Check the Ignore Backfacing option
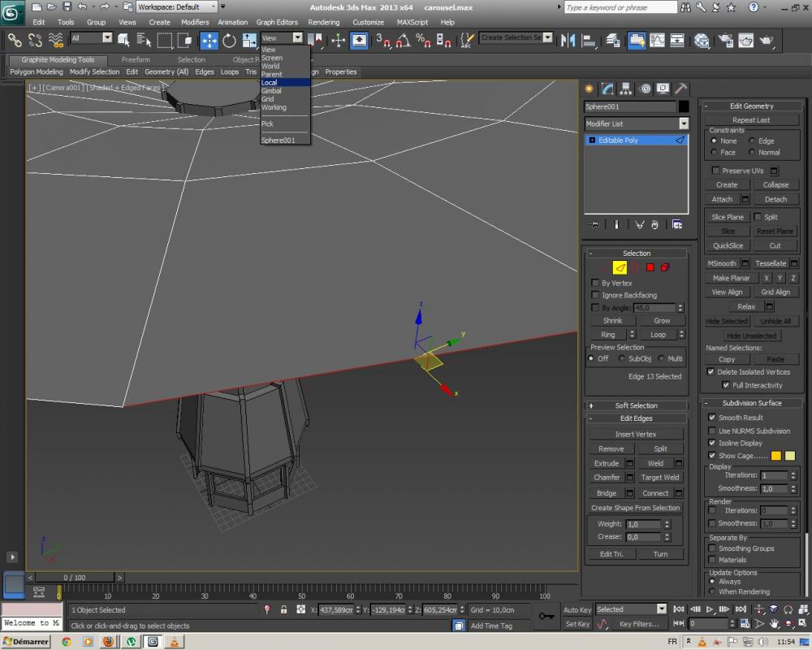 tap(595, 295)
